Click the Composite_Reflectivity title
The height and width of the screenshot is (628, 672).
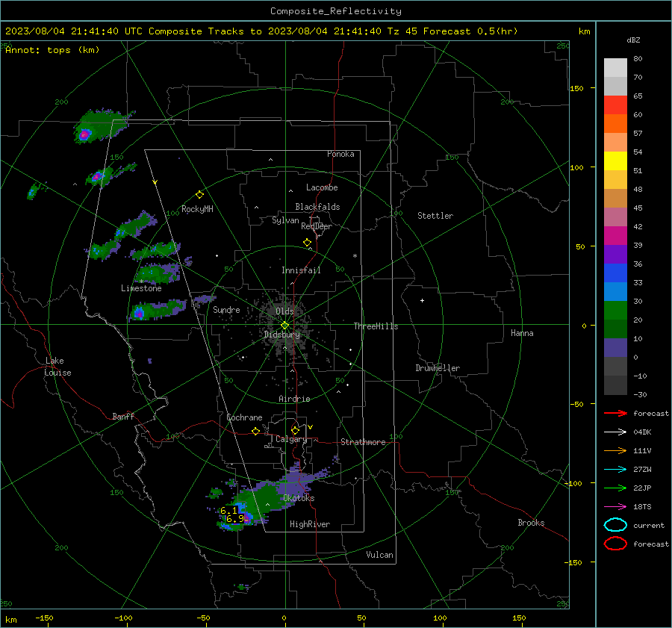(x=336, y=11)
